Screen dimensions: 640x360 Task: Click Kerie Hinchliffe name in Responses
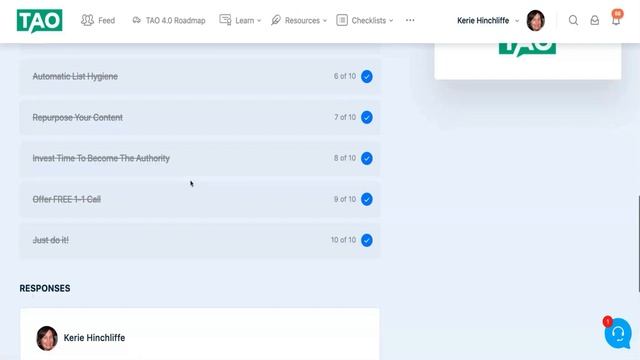[94, 338]
